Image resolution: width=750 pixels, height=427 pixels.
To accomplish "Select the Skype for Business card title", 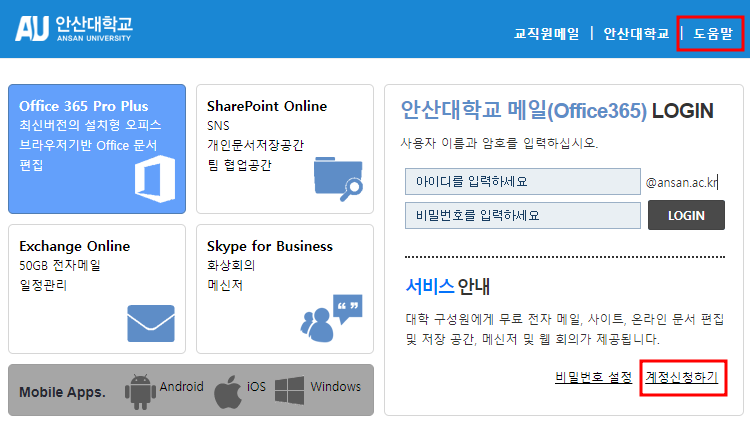I will coord(270,246).
